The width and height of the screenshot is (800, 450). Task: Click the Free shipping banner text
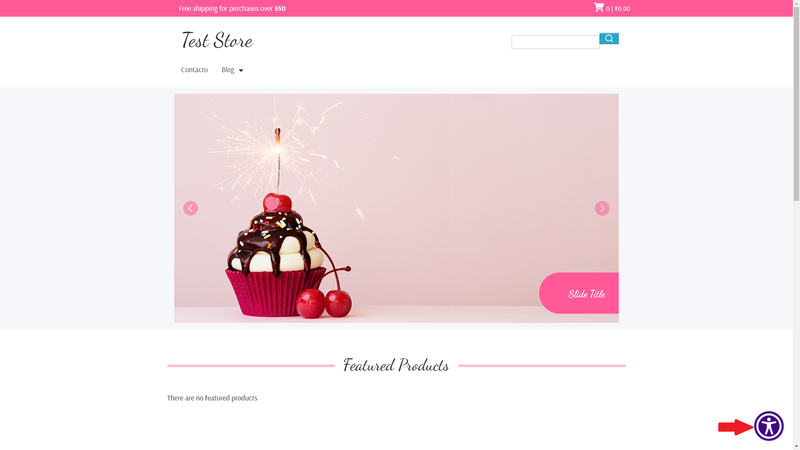click(232, 9)
